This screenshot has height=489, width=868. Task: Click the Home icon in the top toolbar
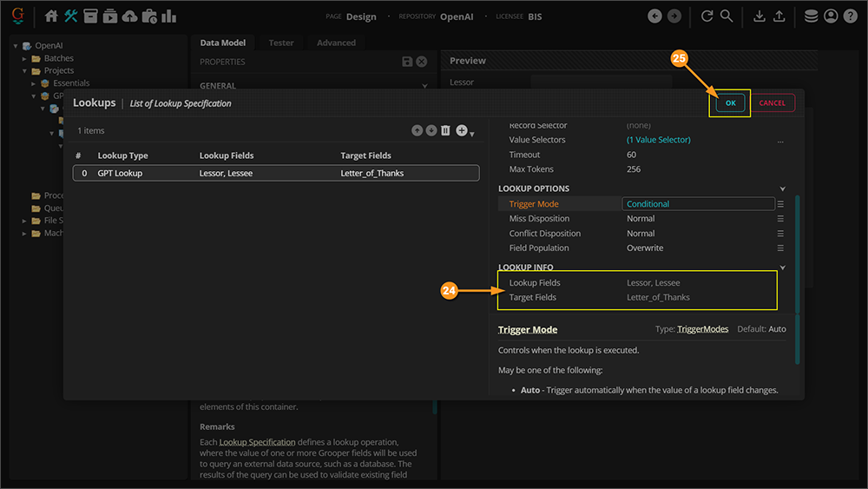click(x=51, y=16)
